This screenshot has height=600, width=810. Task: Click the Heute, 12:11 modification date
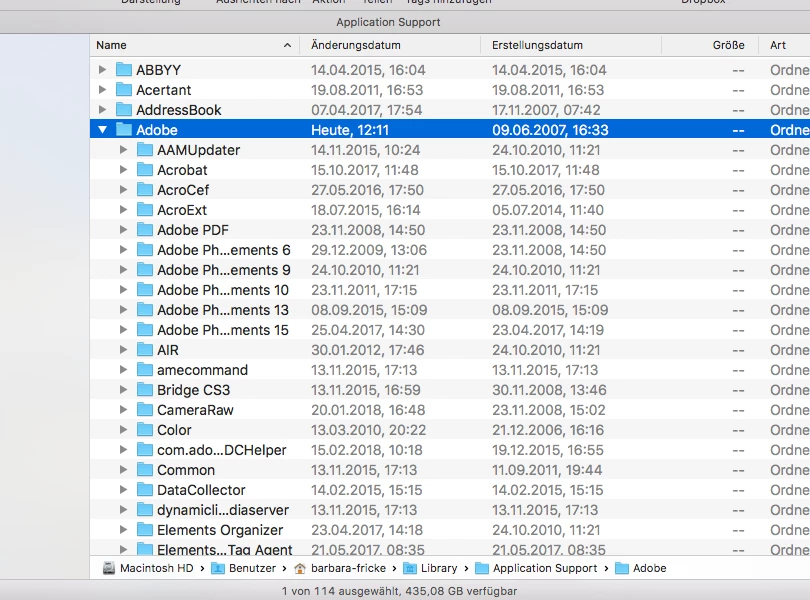(x=350, y=130)
